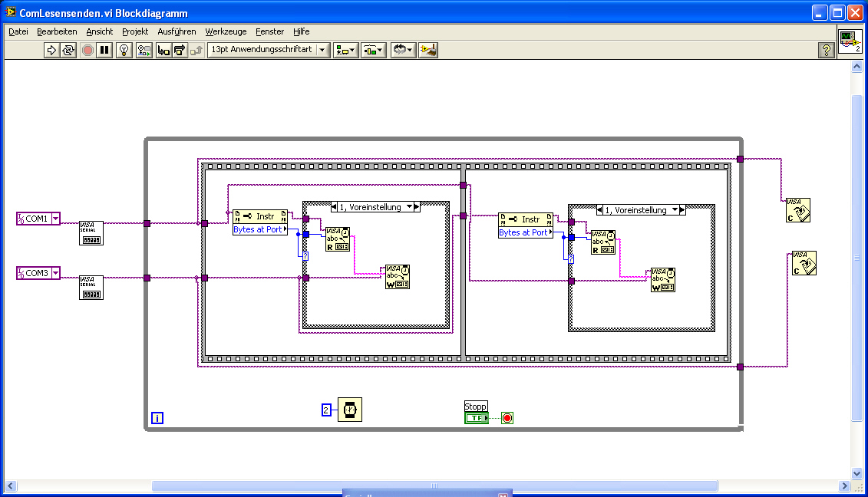Select VISA Serial configure node for COM3

point(91,288)
